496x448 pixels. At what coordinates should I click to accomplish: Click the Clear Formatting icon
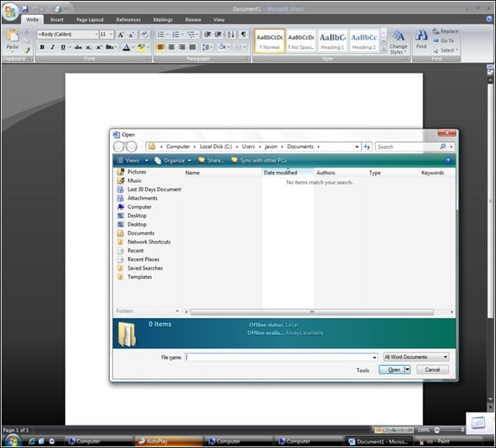point(145,34)
